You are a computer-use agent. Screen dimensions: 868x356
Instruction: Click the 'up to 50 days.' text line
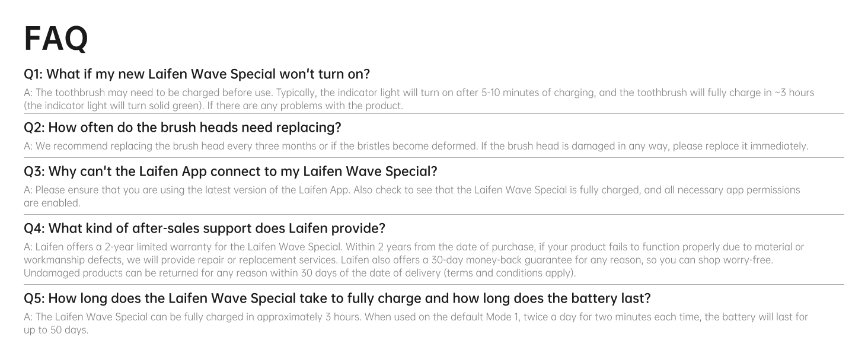pos(56,330)
